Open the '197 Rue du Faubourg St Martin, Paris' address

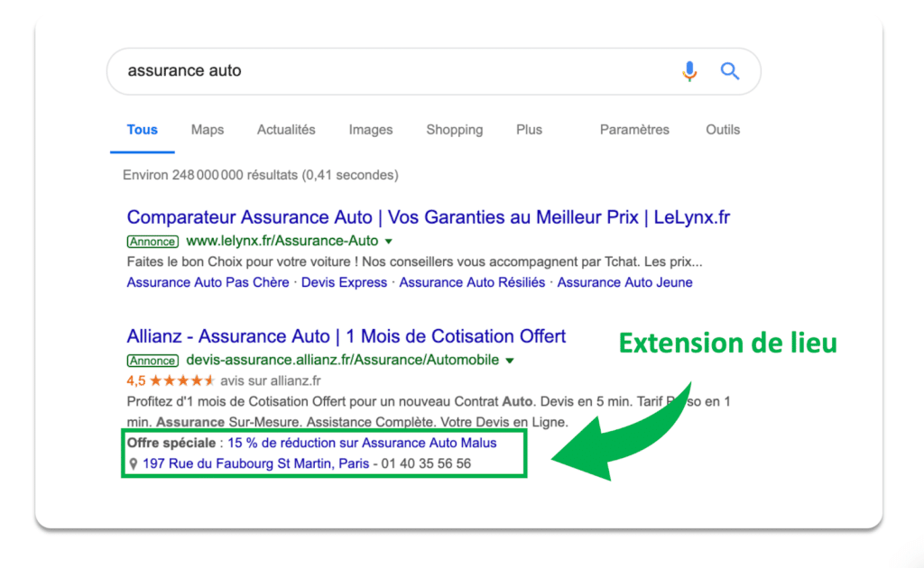pyautogui.click(x=255, y=463)
